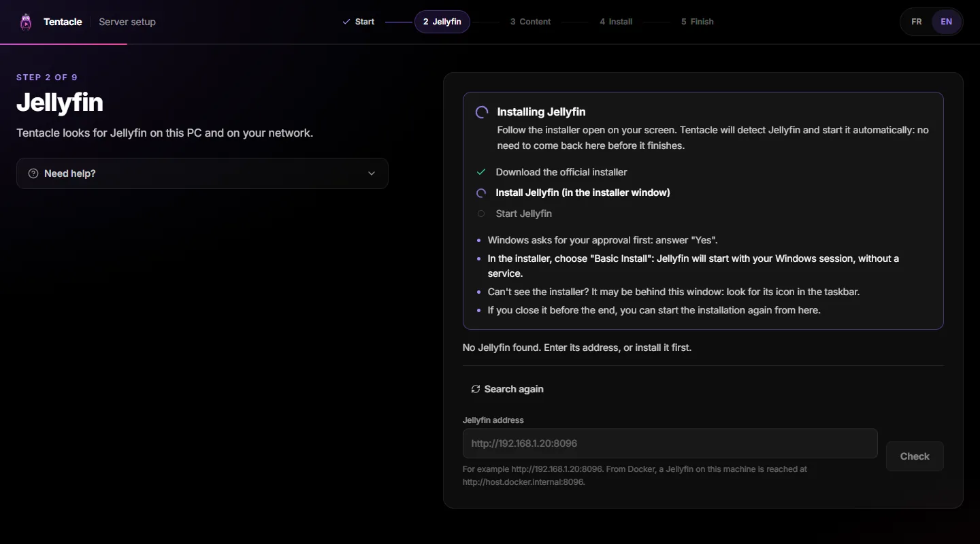Viewport: 980px width, 544px height.
Task: Select the 2 Jellyfin step
Action: pos(442,22)
